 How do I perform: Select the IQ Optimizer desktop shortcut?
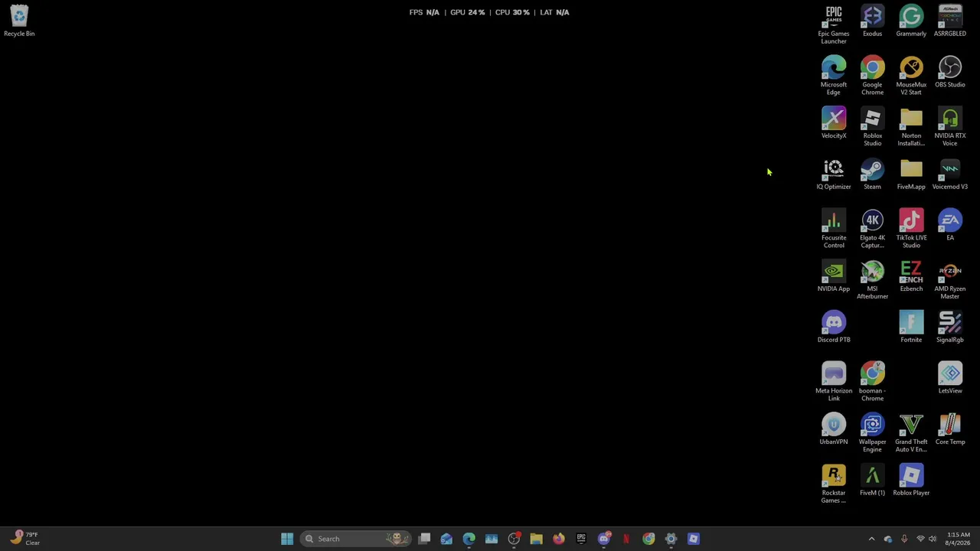pyautogui.click(x=834, y=174)
